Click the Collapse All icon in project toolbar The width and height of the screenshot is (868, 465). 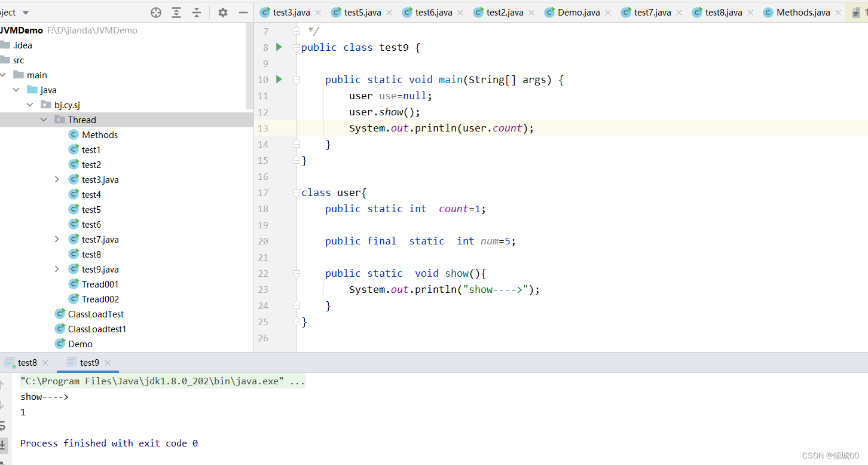[x=197, y=12]
